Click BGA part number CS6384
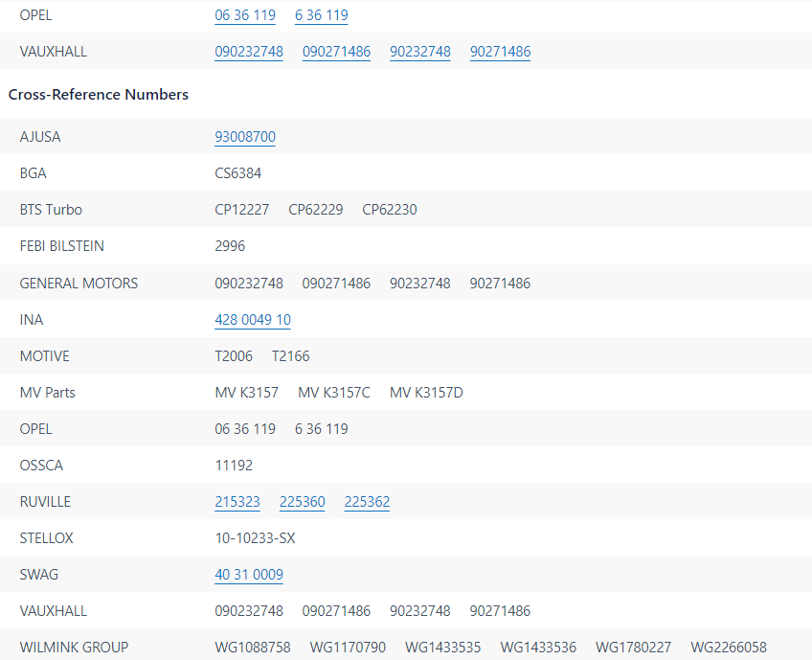Image resolution: width=812 pixels, height=660 pixels. (x=238, y=173)
